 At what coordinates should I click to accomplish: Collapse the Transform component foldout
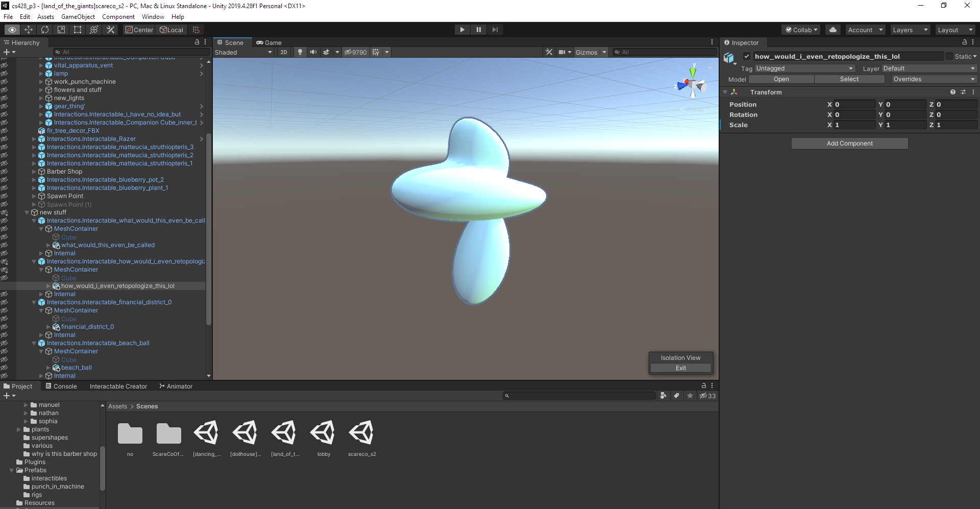(x=725, y=92)
